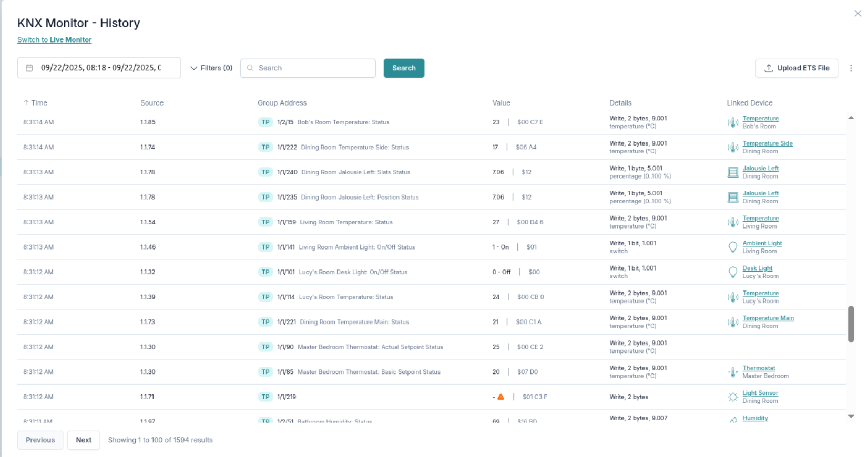Click the thermometer icon for Bob's Room Temperature

732,122
